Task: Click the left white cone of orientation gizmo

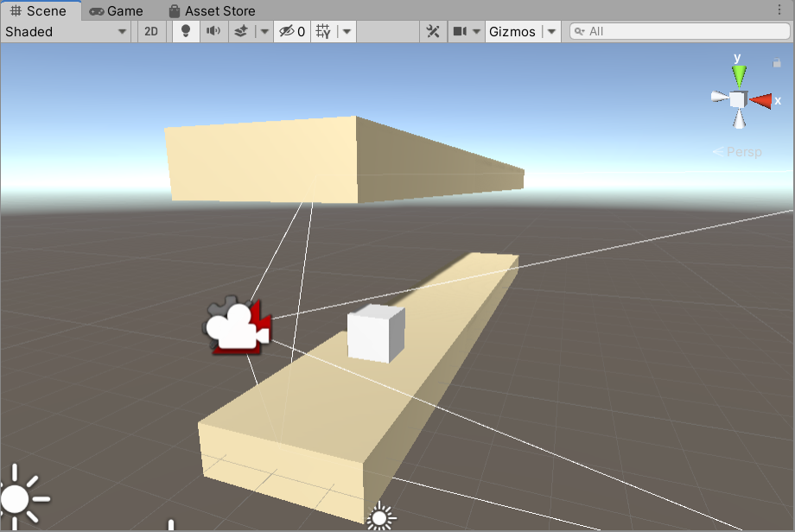Action: (x=720, y=96)
